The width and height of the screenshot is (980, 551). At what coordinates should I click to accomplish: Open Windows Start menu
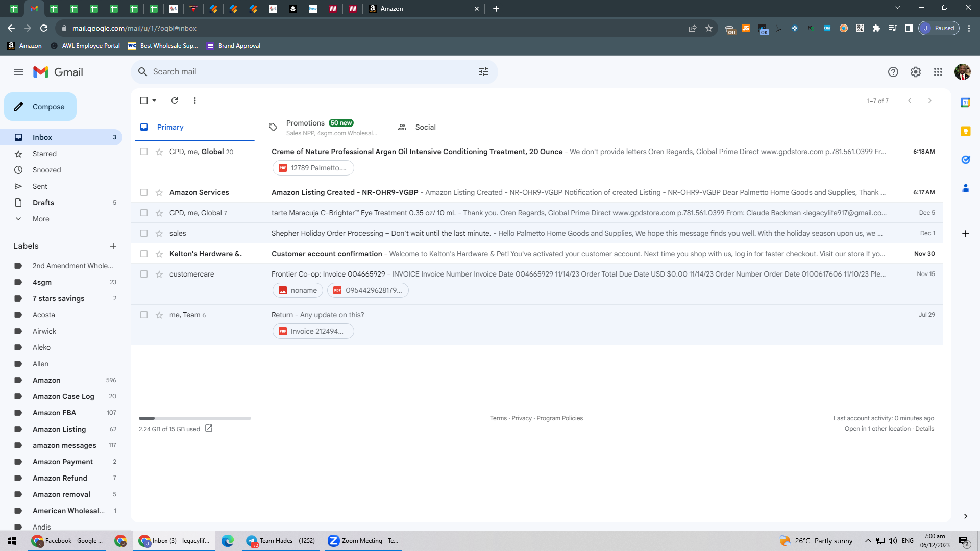[x=12, y=541]
